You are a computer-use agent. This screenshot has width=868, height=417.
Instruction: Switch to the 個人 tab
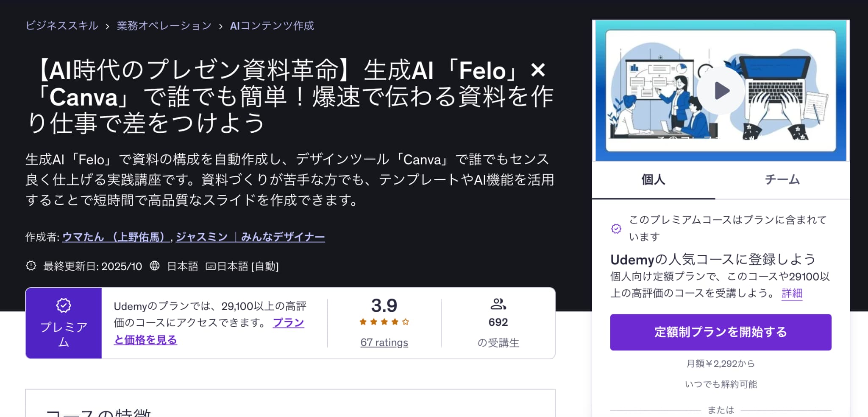coord(653,180)
